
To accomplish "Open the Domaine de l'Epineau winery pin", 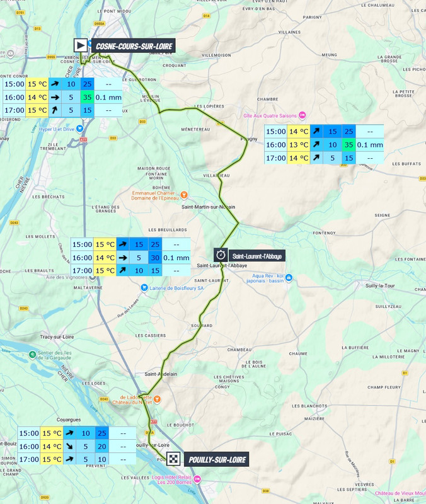I will [184, 195].
